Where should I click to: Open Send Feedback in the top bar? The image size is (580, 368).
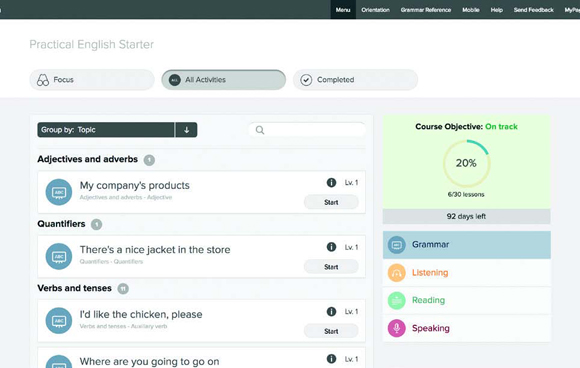pyautogui.click(x=533, y=10)
